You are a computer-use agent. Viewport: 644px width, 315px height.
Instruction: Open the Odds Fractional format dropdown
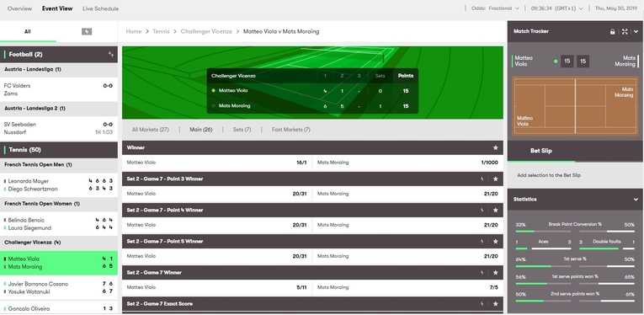click(495, 8)
